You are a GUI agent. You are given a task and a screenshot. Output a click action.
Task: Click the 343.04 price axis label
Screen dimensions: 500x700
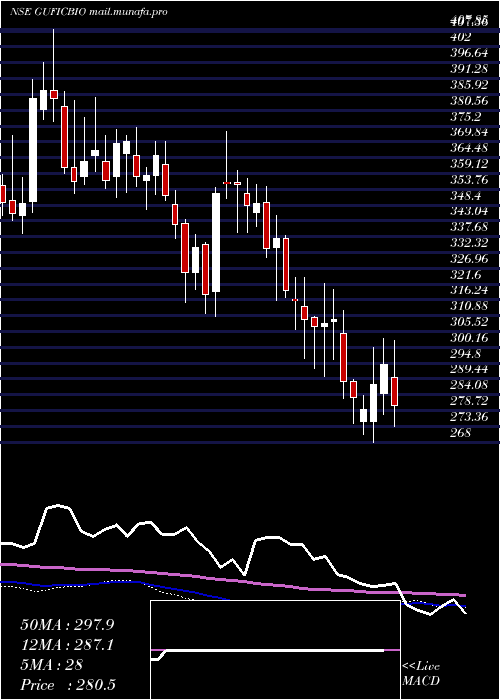point(471,211)
